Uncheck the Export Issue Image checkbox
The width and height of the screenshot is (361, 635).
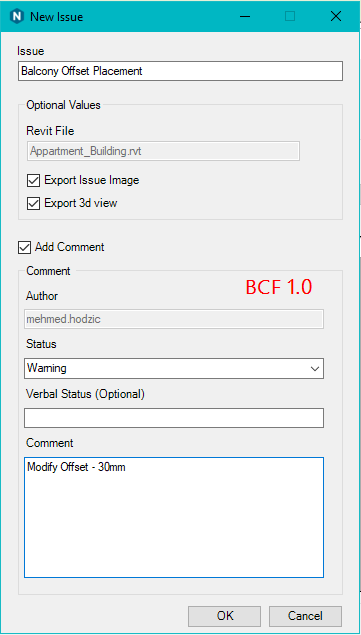tap(33, 181)
